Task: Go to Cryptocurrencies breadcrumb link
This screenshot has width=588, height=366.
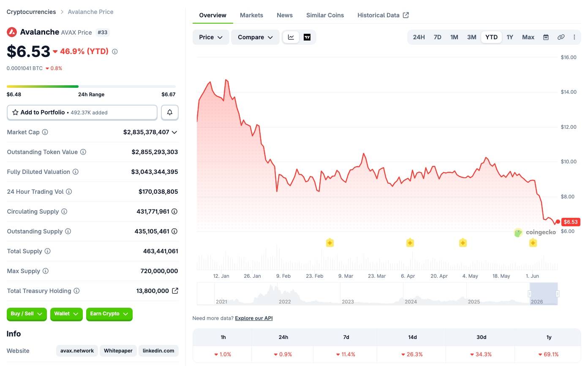Action: (31, 12)
